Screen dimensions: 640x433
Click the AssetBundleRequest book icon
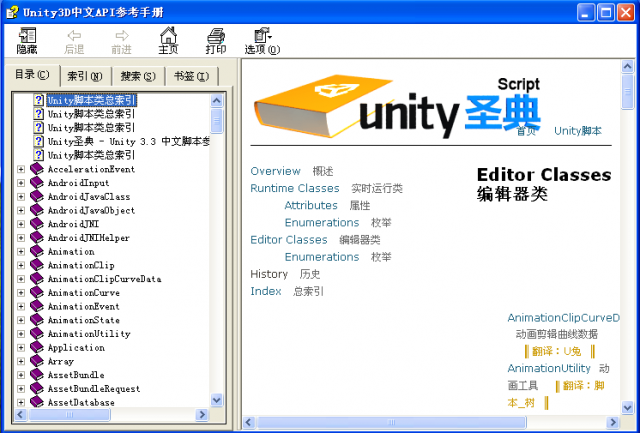pyautogui.click(x=37, y=389)
